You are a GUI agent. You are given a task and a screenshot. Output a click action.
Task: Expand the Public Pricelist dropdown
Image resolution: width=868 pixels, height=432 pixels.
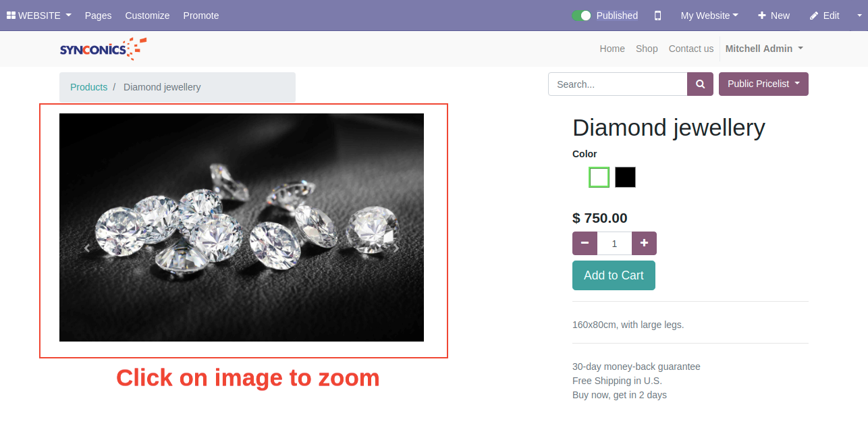click(763, 84)
